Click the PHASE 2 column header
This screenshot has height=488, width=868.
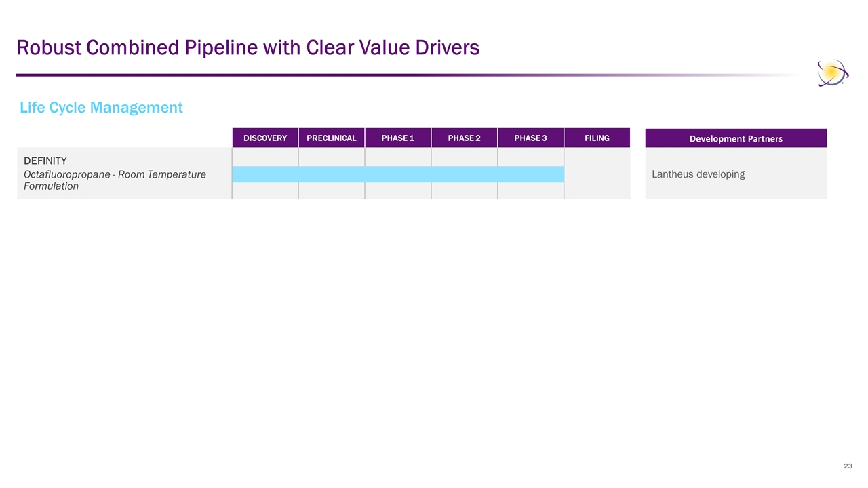[464, 138]
